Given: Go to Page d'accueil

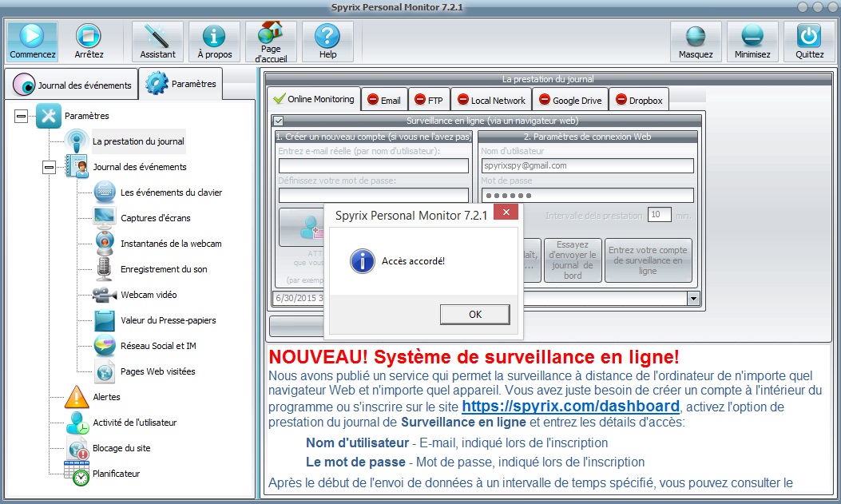Looking at the screenshot, I should (271, 42).
